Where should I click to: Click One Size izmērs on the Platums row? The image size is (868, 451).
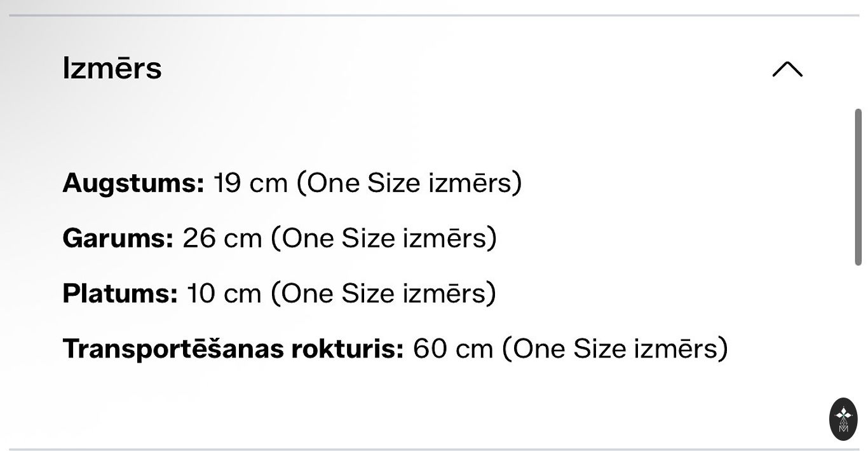384,294
